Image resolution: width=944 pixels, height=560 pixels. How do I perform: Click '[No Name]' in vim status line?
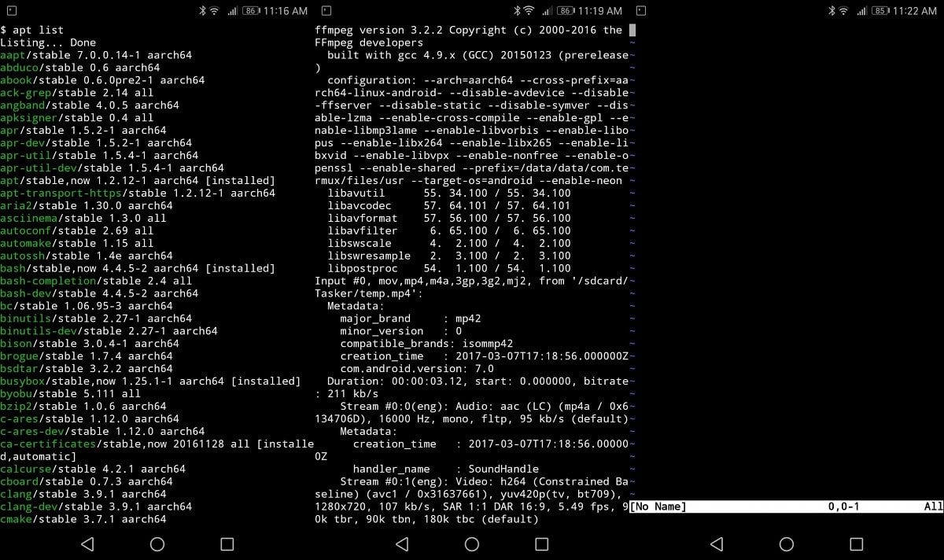(658, 507)
